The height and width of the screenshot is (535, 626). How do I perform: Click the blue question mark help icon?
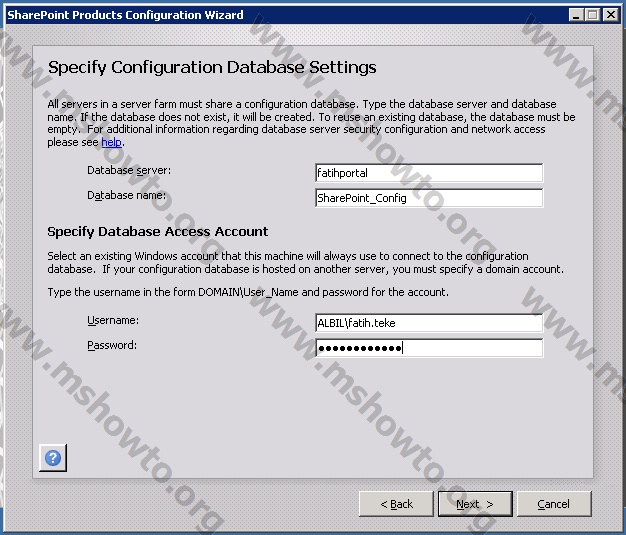tap(53, 458)
